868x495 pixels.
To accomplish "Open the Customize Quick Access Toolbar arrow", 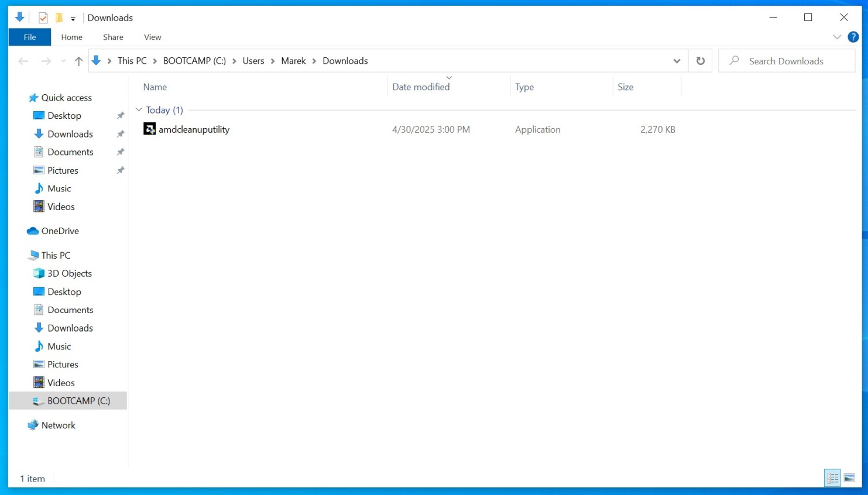I will pyautogui.click(x=73, y=18).
